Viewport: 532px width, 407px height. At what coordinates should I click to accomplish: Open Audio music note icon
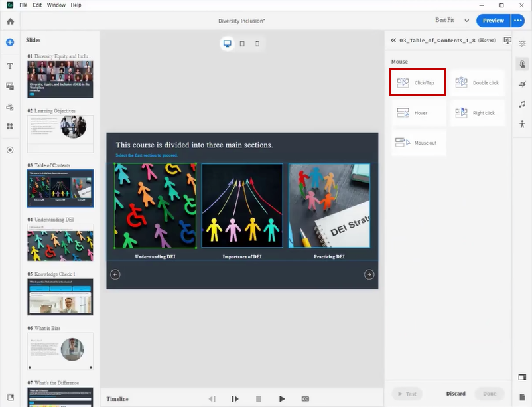[x=522, y=104]
